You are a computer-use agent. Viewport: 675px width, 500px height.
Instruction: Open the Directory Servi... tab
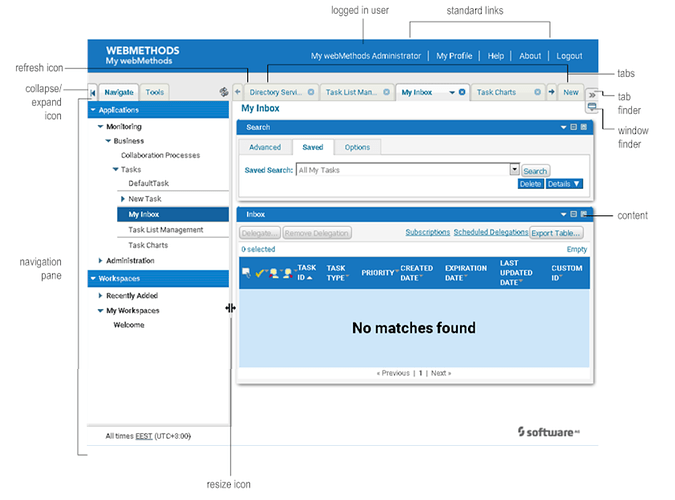point(276,92)
